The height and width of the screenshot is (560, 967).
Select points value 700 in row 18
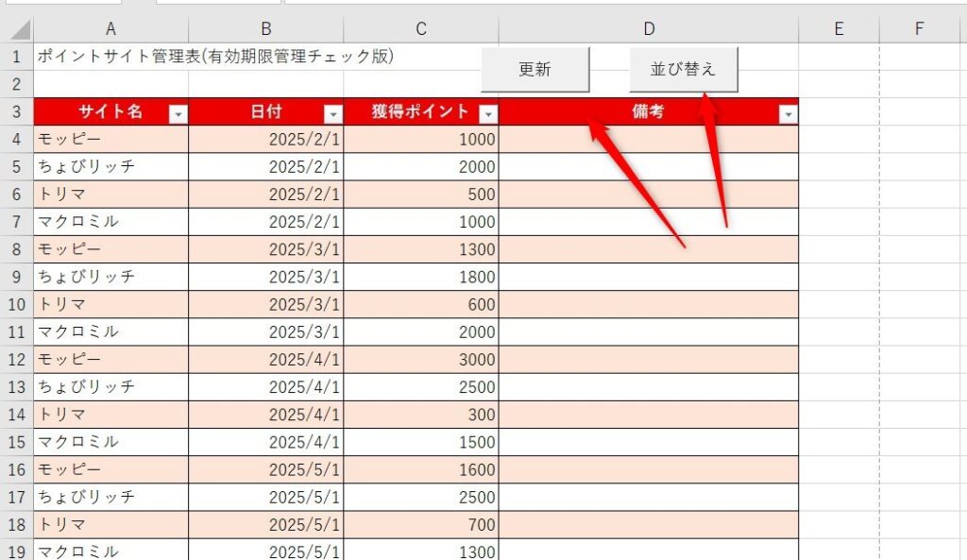coord(421,525)
